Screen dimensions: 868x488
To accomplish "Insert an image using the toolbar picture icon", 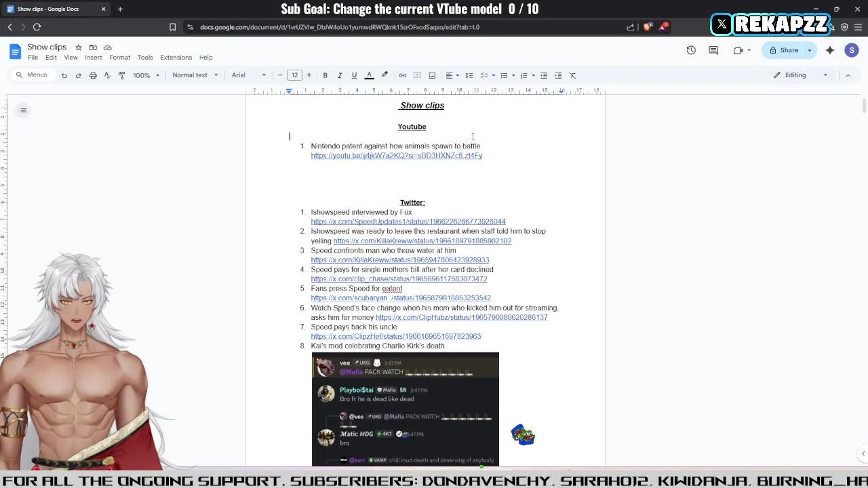I will 432,75.
